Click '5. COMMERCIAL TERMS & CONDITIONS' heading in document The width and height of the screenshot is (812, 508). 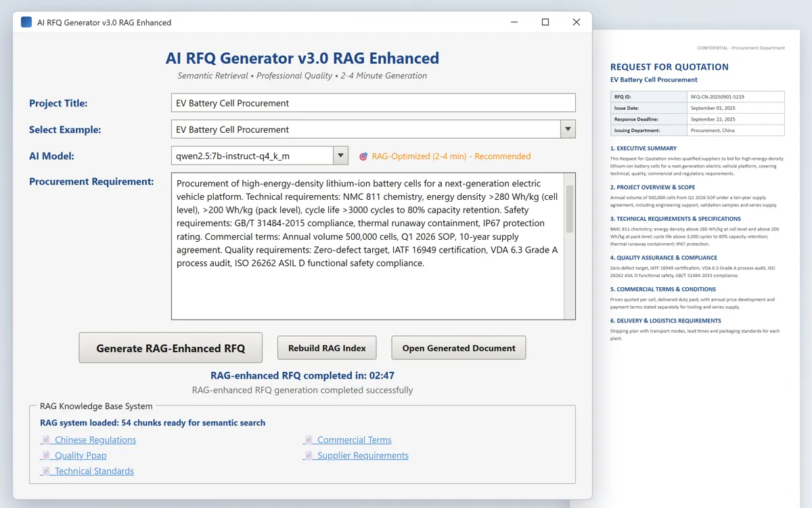[663, 289]
